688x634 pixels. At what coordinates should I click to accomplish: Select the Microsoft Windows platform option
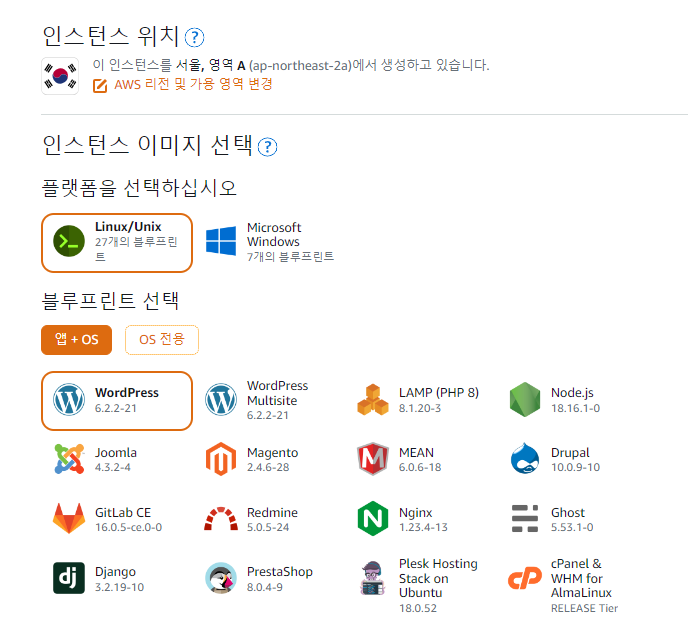[x=269, y=242]
